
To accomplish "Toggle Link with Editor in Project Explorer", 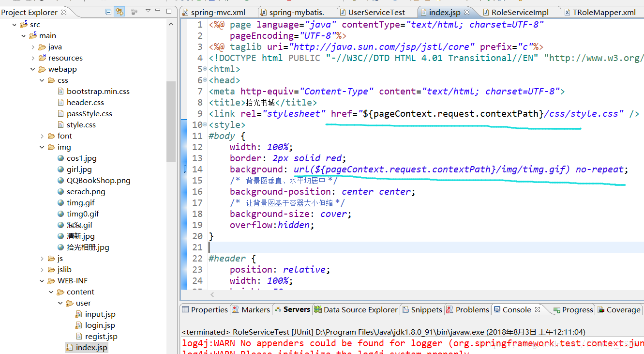I will [x=119, y=12].
